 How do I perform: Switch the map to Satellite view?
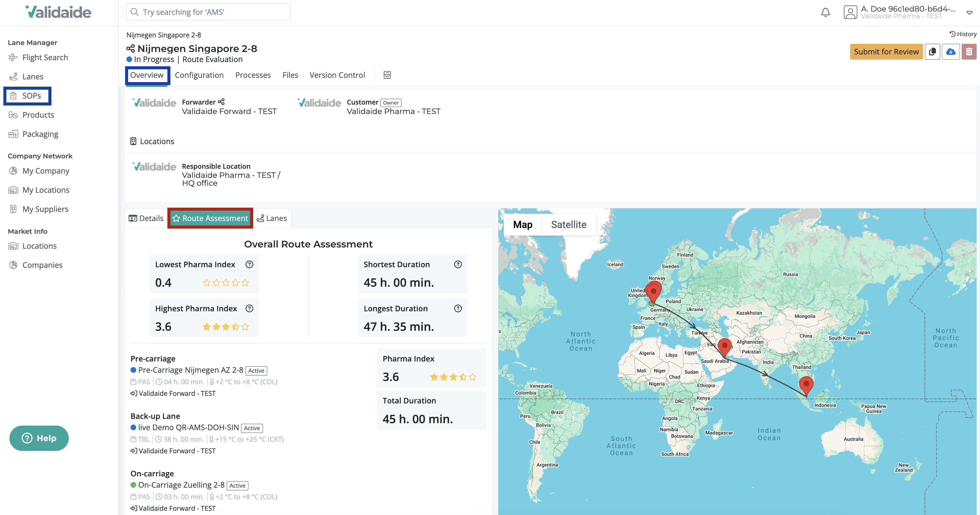pos(569,224)
